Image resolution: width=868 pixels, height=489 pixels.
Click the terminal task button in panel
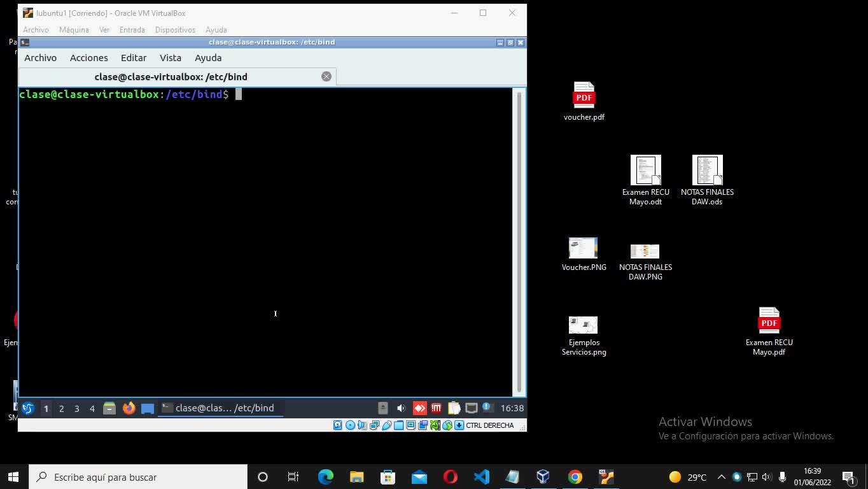(x=220, y=408)
